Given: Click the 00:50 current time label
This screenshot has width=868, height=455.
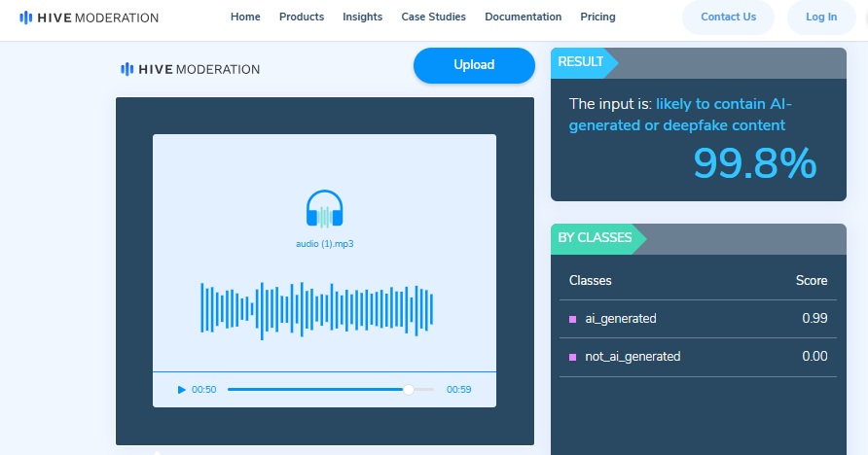Looking at the screenshot, I should (203, 390).
